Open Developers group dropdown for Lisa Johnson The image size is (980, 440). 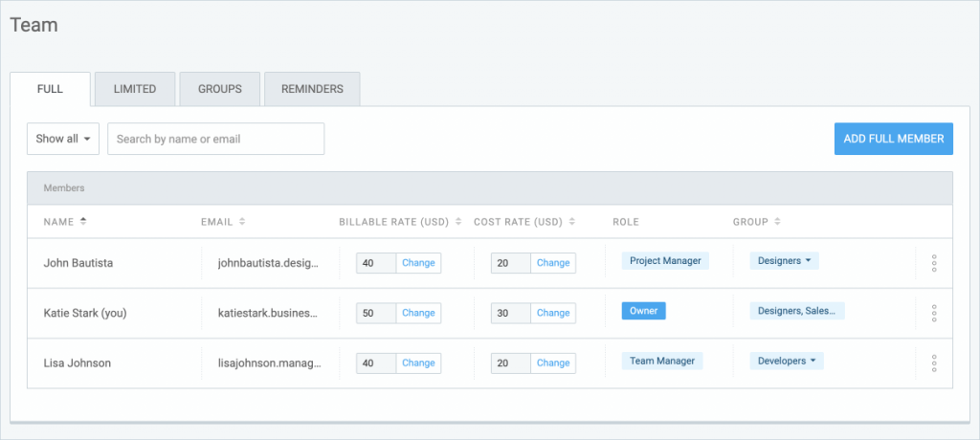pyautogui.click(x=787, y=361)
